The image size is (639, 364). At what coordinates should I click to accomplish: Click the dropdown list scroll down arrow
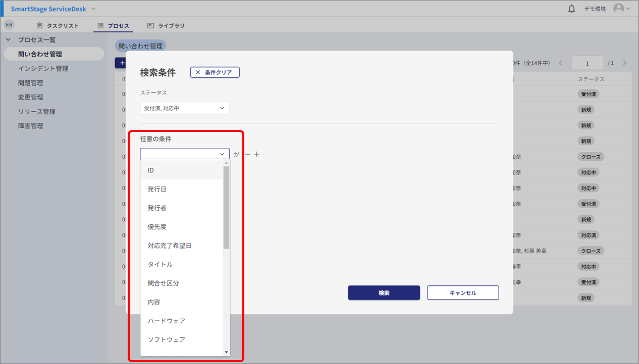[x=226, y=352]
